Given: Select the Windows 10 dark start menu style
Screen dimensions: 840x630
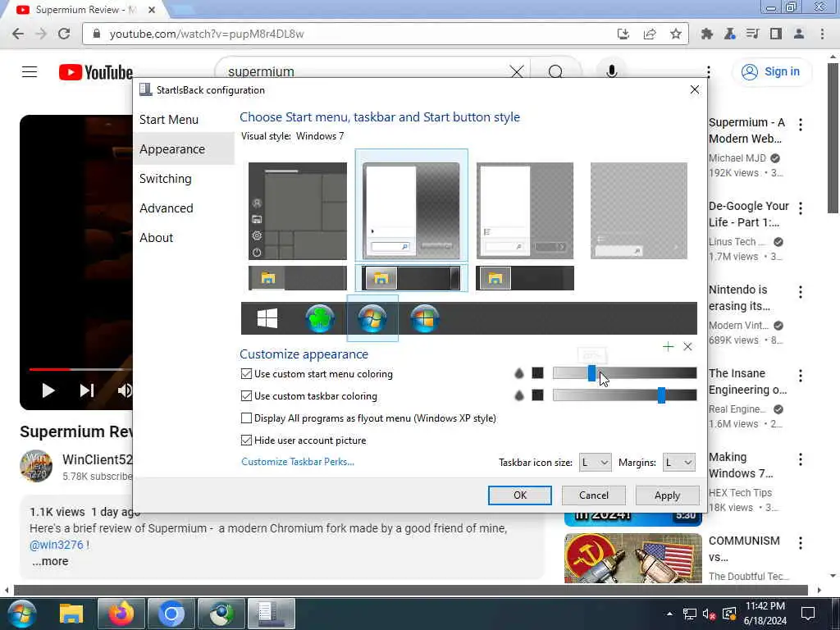Looking at the screenshot, I should click(297, 211).
